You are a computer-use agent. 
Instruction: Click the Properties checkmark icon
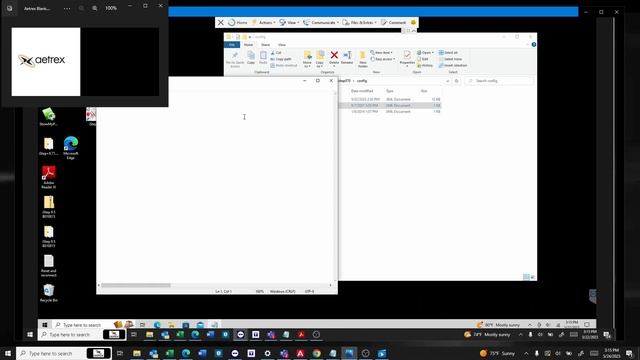[407, 55]
